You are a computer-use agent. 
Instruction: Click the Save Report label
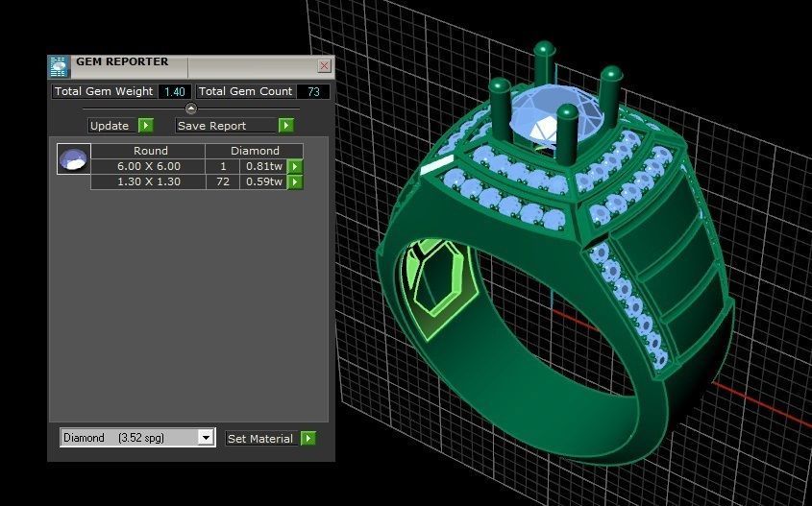point(211,126)
